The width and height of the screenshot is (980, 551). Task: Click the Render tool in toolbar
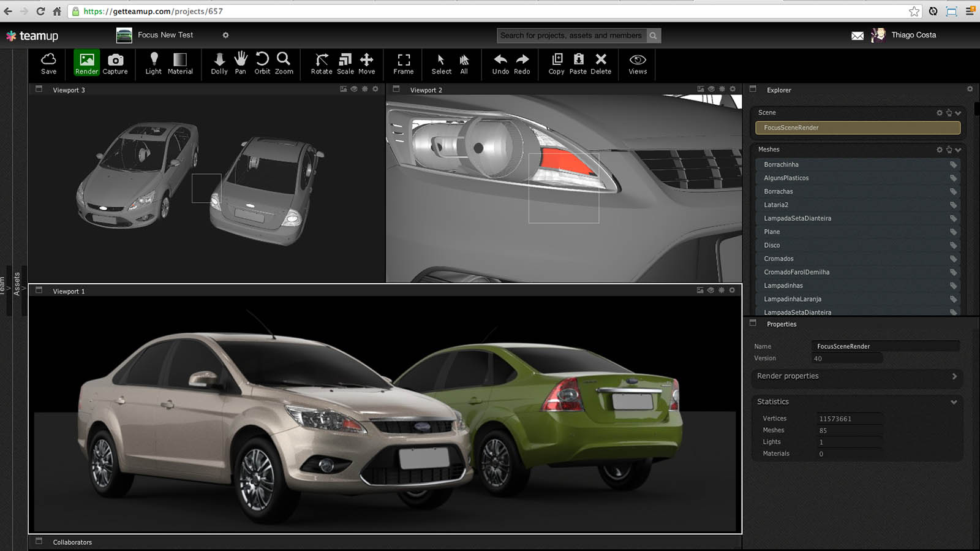pyautogui.click(x=86, y=63)
